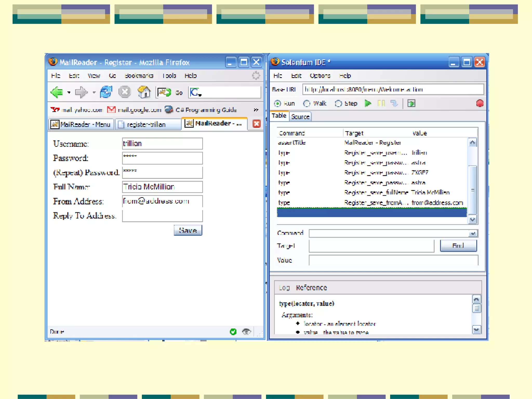Click the Reply To Address input field

pos(162,216)
